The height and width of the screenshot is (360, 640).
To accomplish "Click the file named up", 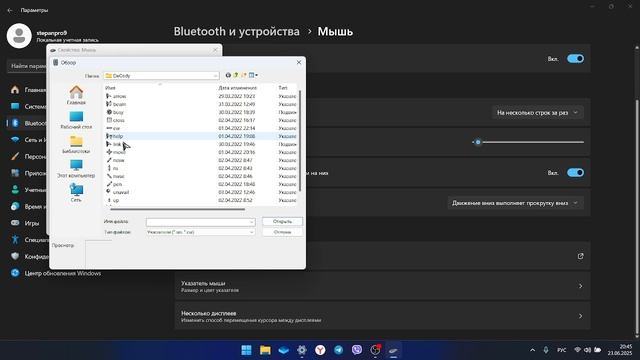I will point(116,200).
